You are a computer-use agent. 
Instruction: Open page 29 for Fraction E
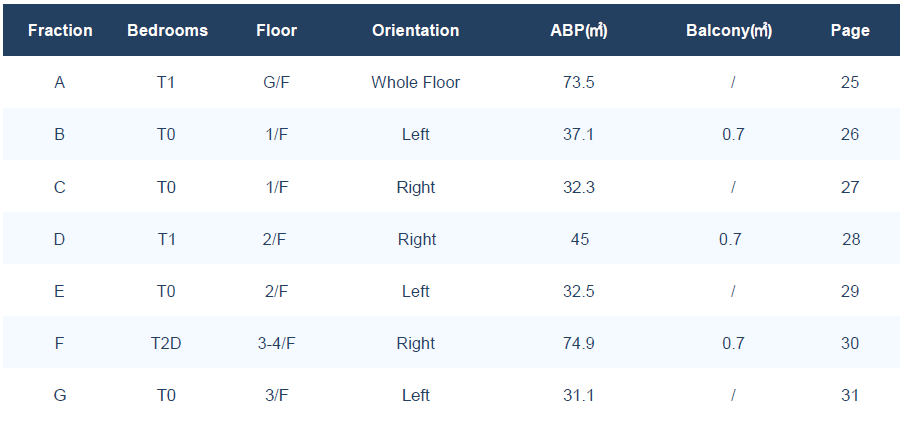click(x=850, y=291)
